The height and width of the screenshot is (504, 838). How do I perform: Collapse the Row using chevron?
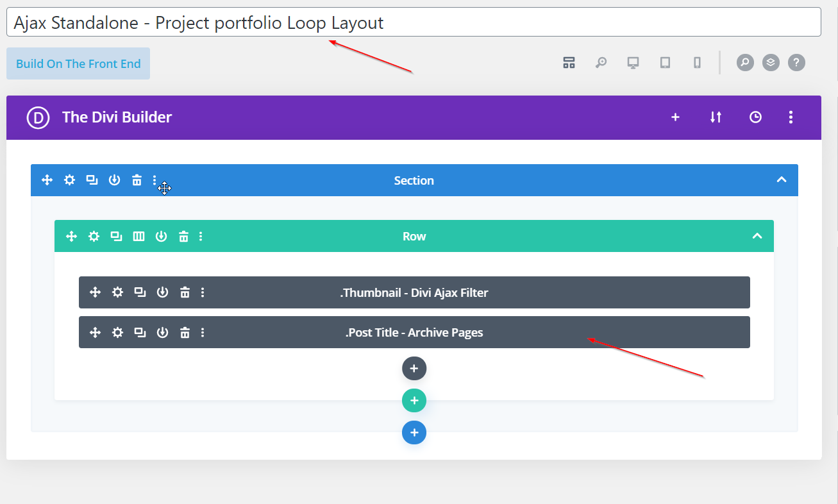[x=757, y=236]
